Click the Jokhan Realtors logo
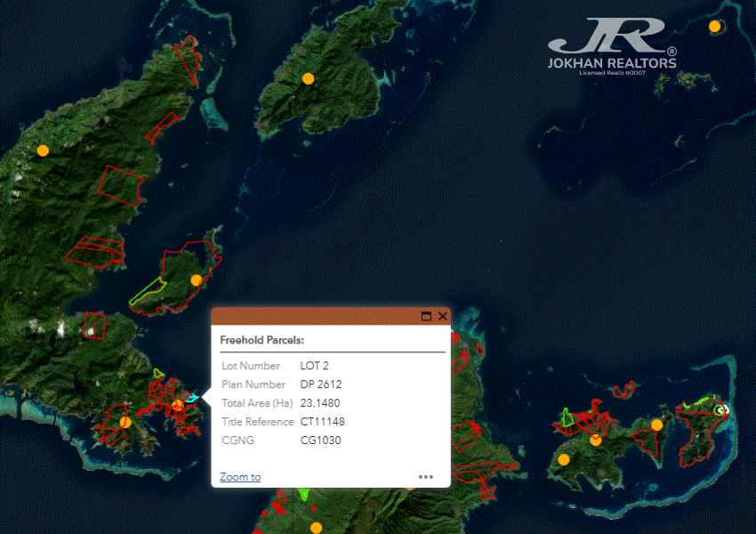756x534 pixels. click(612, 46)
